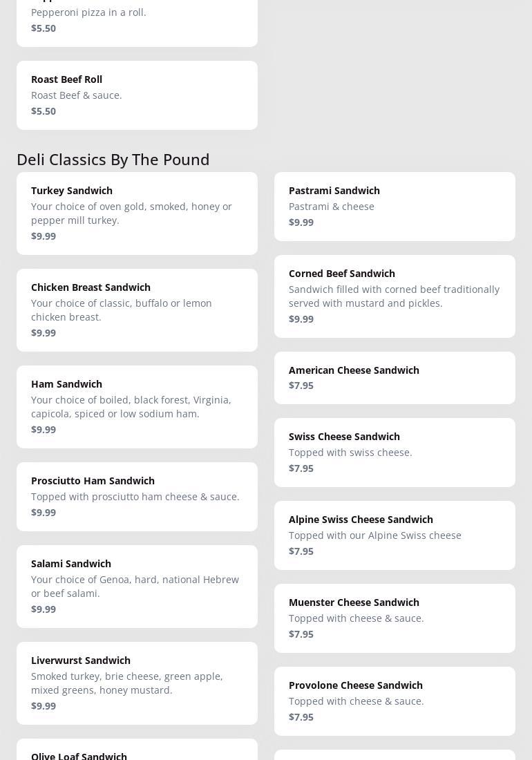Pick the American Cheese Sandwich
The image size is (532, 760).
[x=395, y=377]
